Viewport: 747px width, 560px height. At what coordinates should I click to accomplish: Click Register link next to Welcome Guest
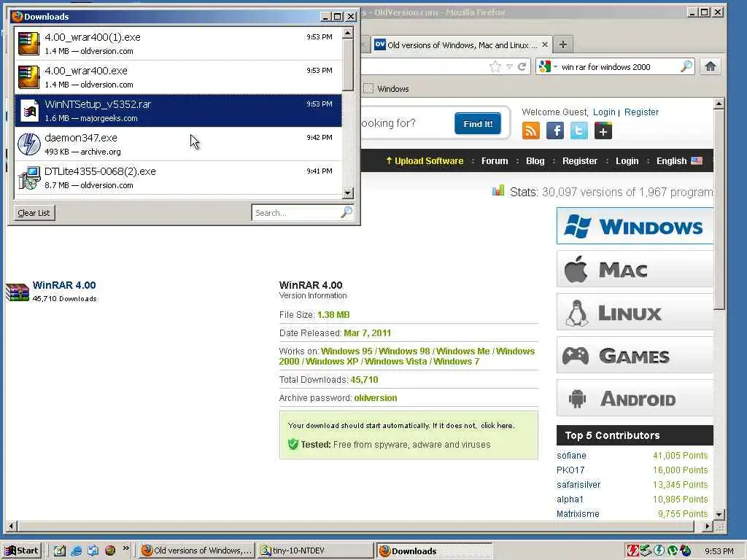[641, 112]
